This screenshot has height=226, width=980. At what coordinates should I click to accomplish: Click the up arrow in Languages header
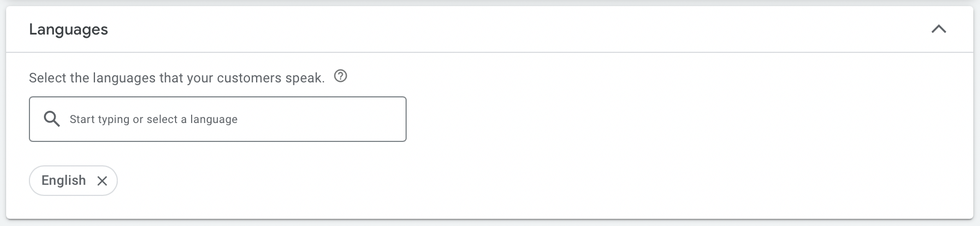(938, 30)
